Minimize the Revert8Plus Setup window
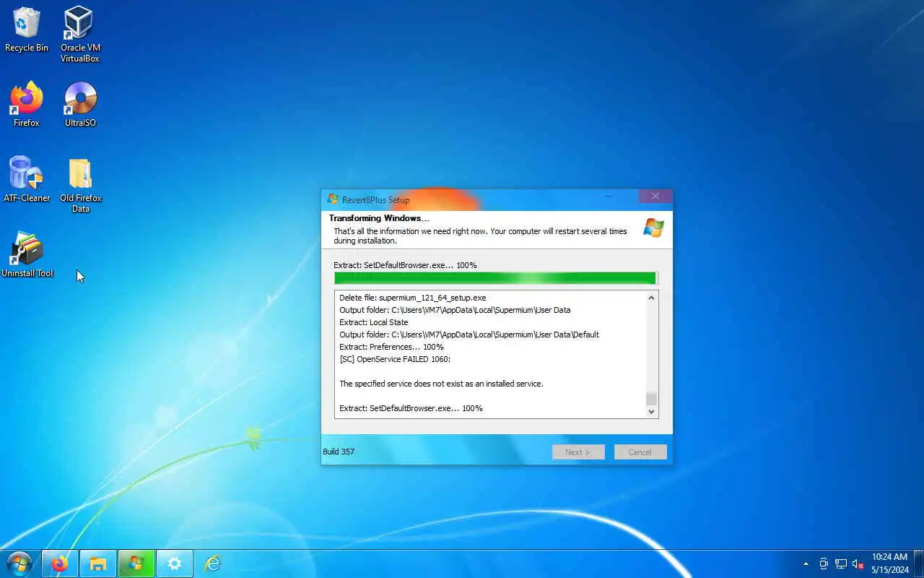924x578 pixels. point(609,197)
